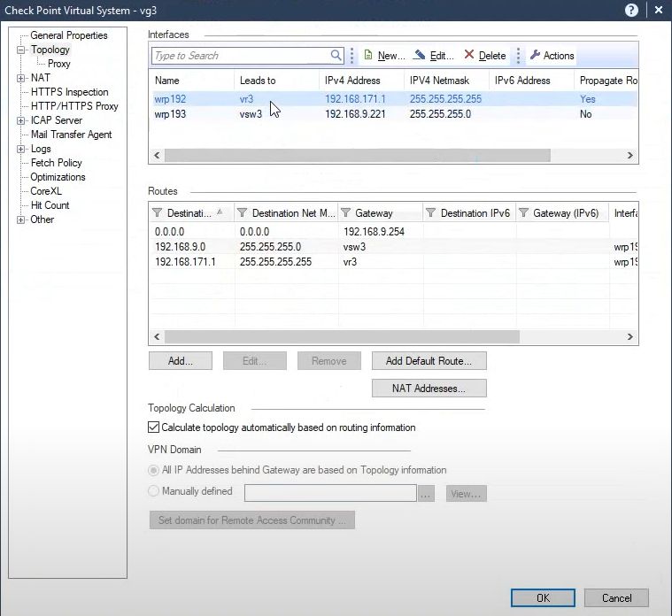The image size is (672, 616).
Task: Toggle the Destination column sort arrow
Action: 220,212
